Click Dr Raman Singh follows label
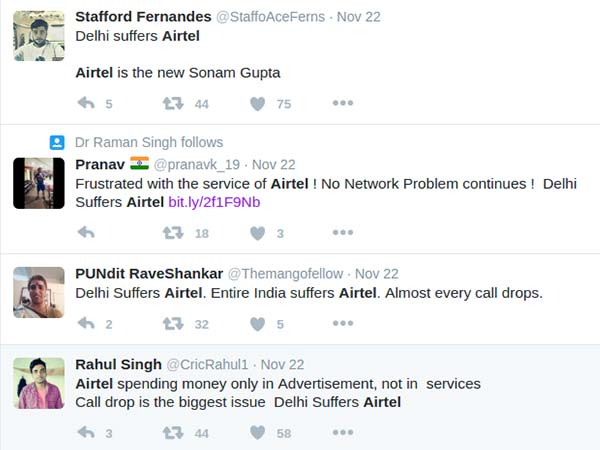This screenshot has width=600, height=450. [149, 143]
